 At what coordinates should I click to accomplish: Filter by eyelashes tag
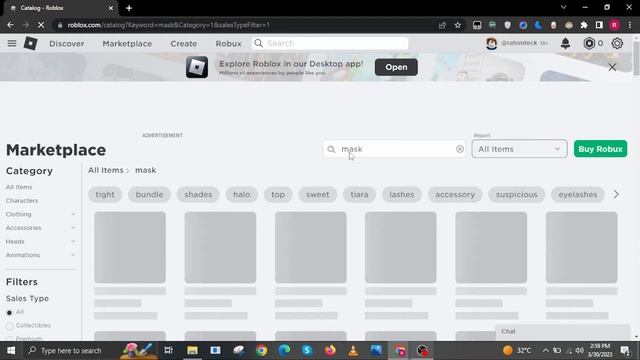point(578,194)
